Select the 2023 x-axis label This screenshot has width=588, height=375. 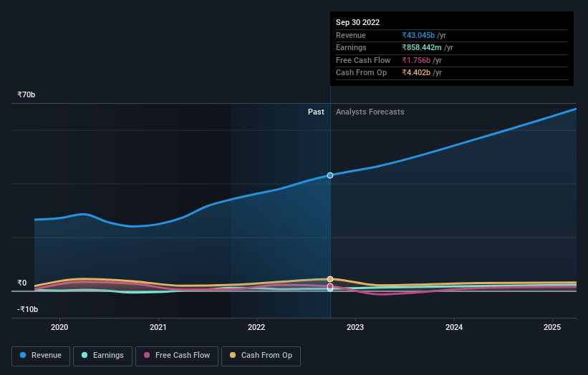[x=355, y=327]
